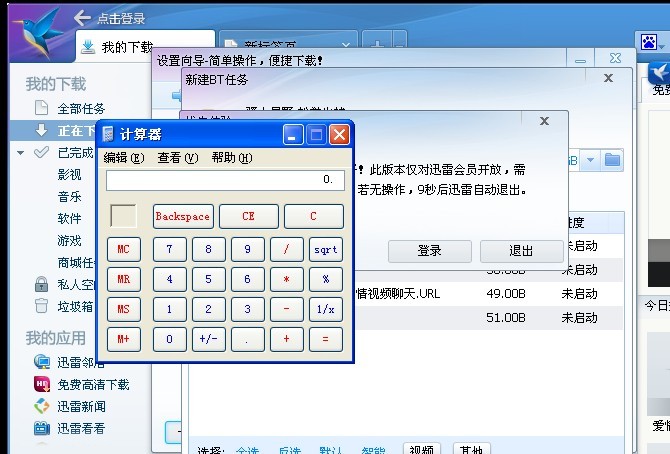The height and width of the screenshot is (454, 670).
Task: Open 迅雷新闻 app icon
Action: coord(42,406)
